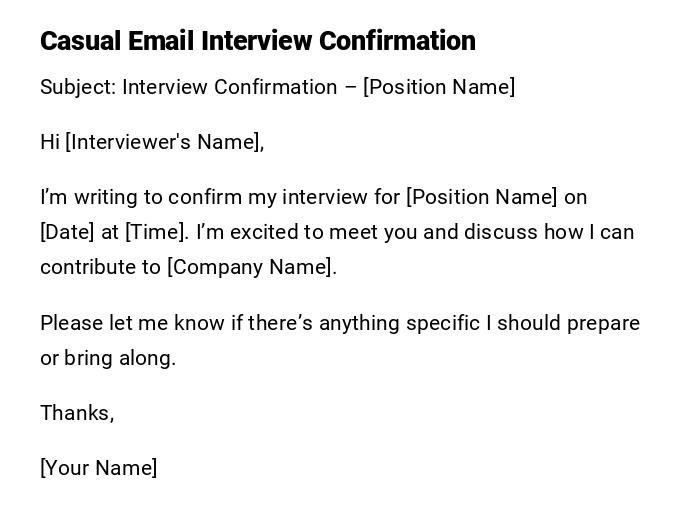This screenshot has height=530, width=700.
Task: Click 'Interview Confirmation' text in the subject line
Action: click(229, 87)
